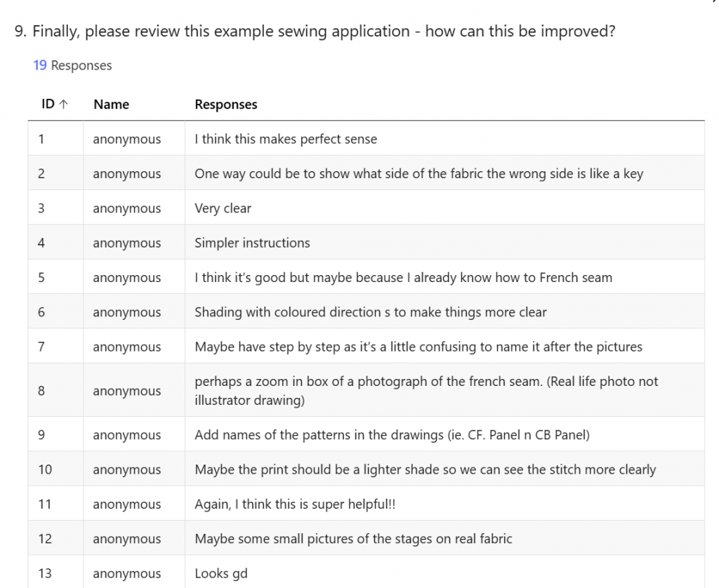719x588 pixels.
Task: Select the 'super helpful' response in row 11
Action: pyautogui.click(x=295, y=505)
